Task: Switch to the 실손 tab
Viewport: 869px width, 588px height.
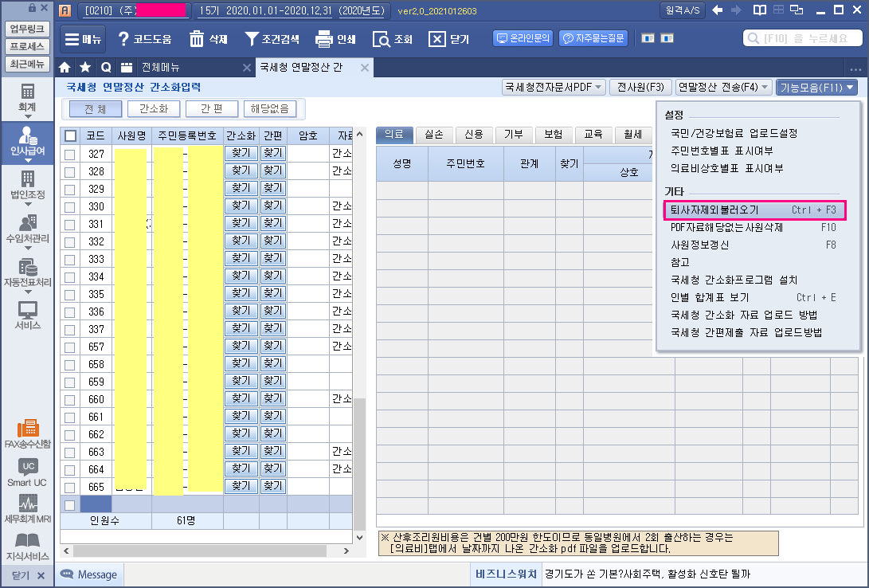Action: (x=433, y=135)
